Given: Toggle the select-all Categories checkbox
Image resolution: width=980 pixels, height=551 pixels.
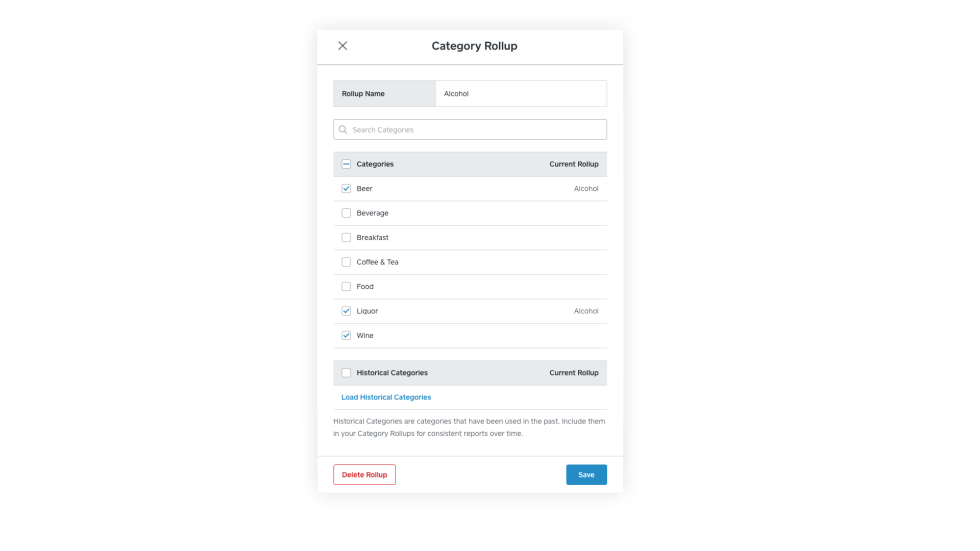Looking at the screenshot, I should coord(346,164).
